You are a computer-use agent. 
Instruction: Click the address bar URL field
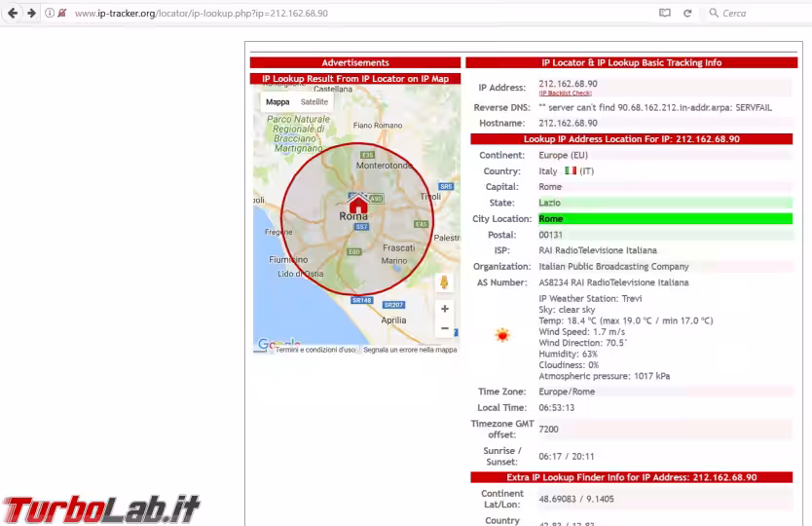point(201,13)
